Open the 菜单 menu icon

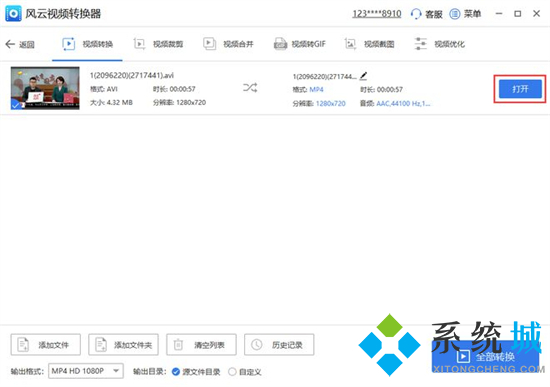click(x=455, y=14)
